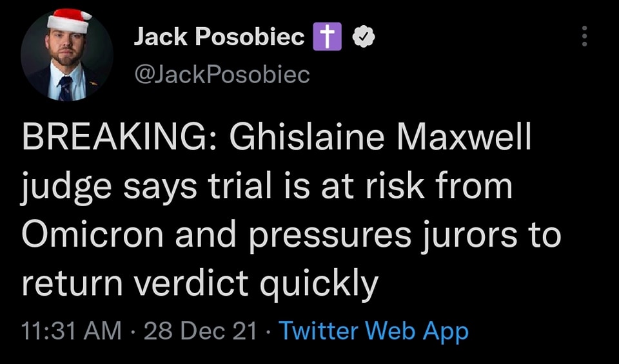The height and width of the screenshot is (364, 619).
Task: Click the 11:31 AM timestamp
Action: pos(71,331)
